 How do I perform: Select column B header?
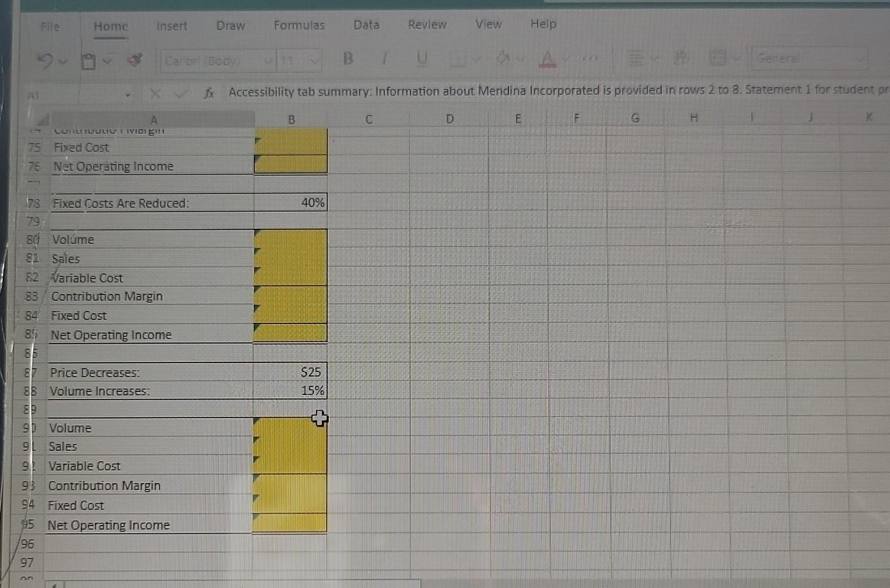click(291, 119)
